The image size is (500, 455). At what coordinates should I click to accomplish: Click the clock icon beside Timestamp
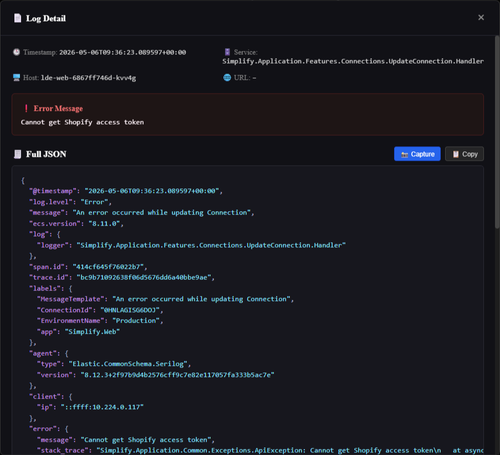coord(16,52)
